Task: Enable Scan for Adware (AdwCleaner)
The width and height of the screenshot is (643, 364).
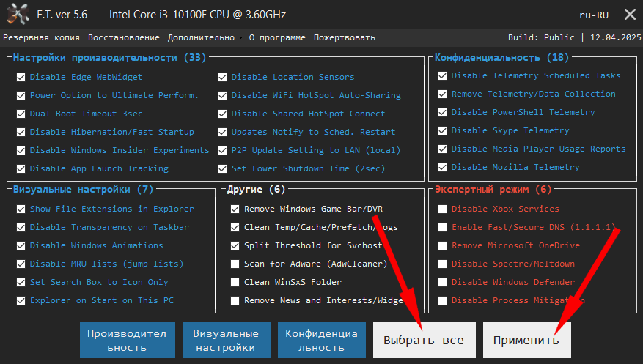Action: tap(235, 264)
